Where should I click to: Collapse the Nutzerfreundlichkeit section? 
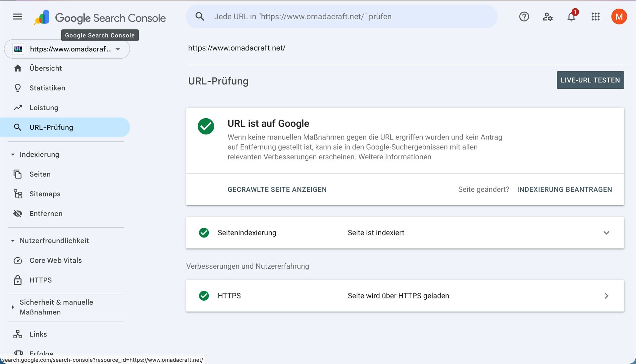coord(13,241)
